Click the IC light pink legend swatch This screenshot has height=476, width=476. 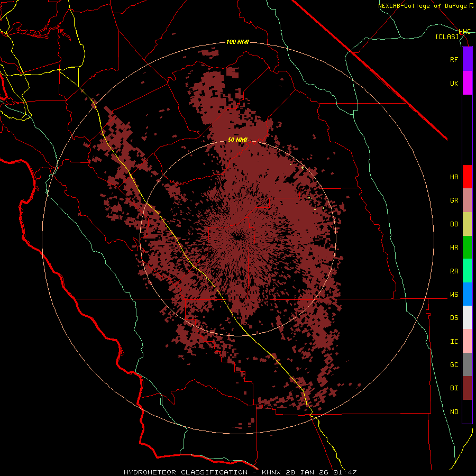click(467, 341)
